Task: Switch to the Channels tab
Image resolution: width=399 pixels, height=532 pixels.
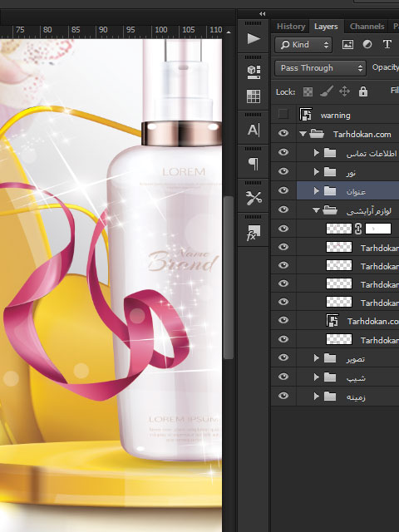Action: (x=367, y=27)
